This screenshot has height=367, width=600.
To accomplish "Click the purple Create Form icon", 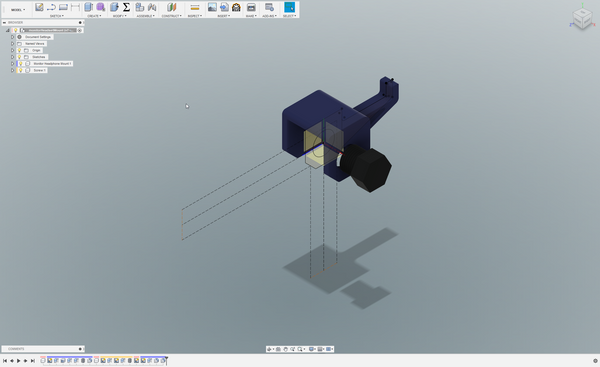I will (x=101, y=7).
